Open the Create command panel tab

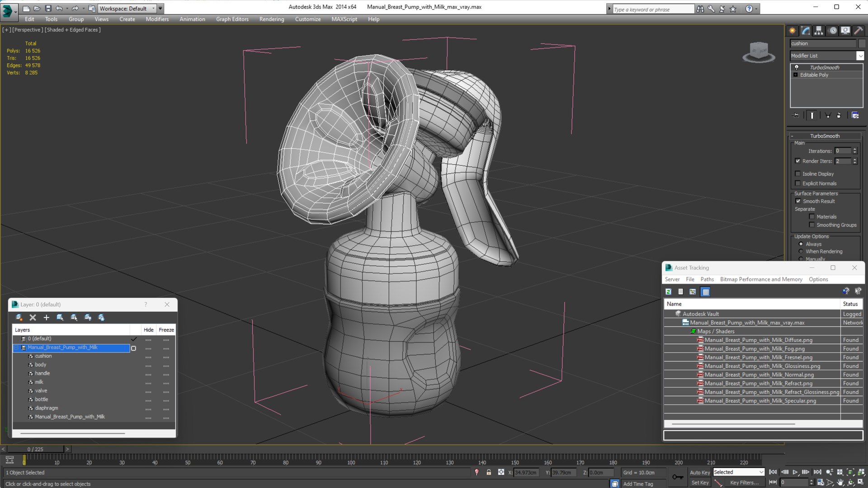(x=792, y=31)
